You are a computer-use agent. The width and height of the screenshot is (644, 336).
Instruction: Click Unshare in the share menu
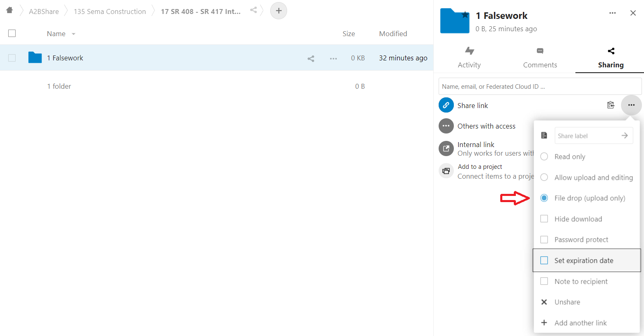click(x=567, y=302)
